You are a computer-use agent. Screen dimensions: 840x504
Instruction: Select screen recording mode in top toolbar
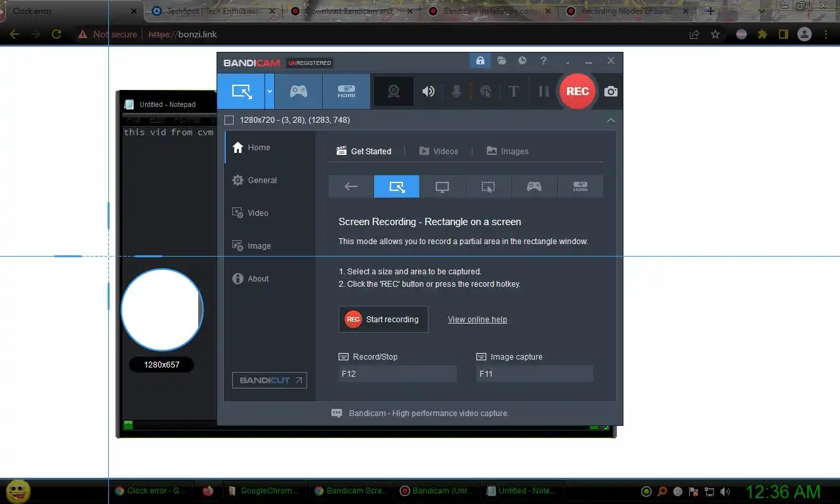tap(241, 91)
